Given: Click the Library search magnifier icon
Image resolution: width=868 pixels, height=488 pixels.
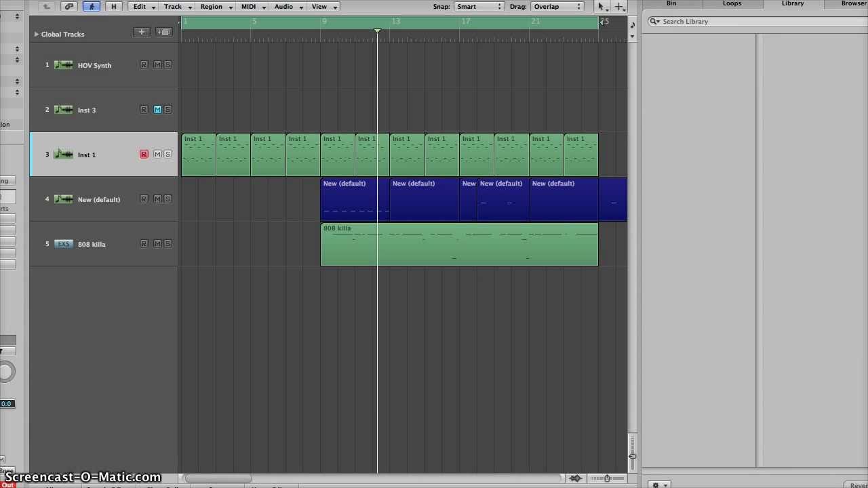Looking at the screenshot, I should [x=654, y=22].
